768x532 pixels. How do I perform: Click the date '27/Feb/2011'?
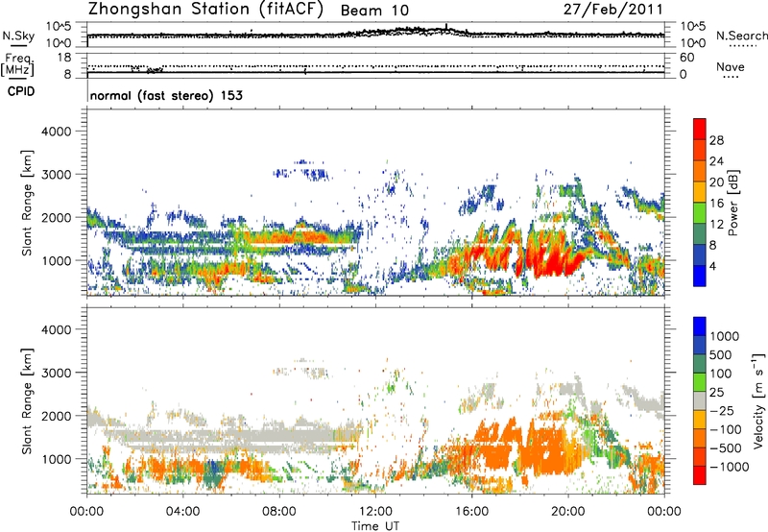point(612,9)
